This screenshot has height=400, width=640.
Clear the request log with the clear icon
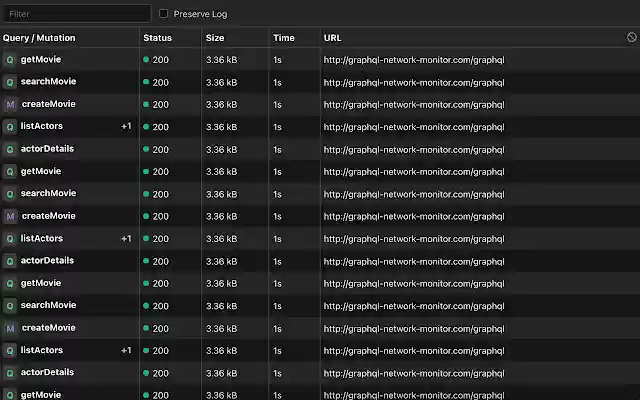coord(631,37)
